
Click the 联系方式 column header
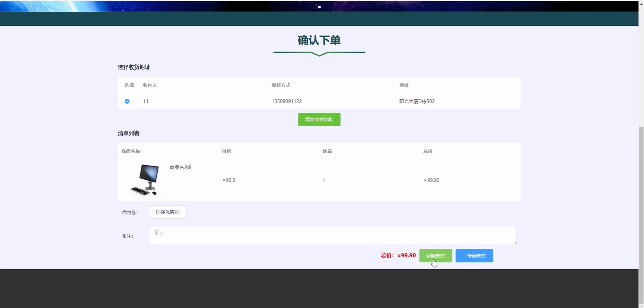tap(281, 85)
